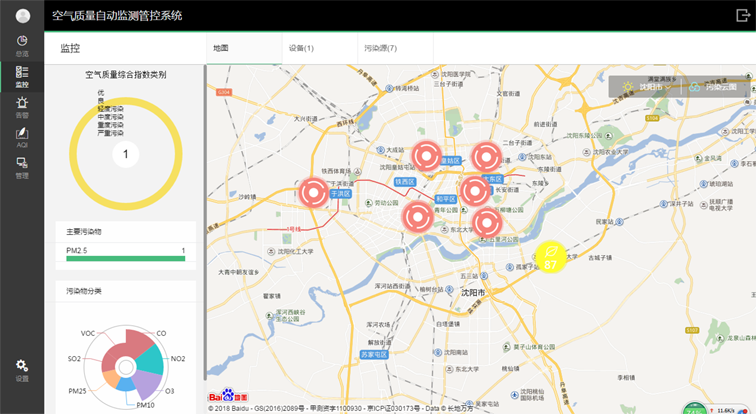Click the 沈阳市 city name on map
Image resolution: width=756 pixels, height=414 pixels.
pos(473,293)
